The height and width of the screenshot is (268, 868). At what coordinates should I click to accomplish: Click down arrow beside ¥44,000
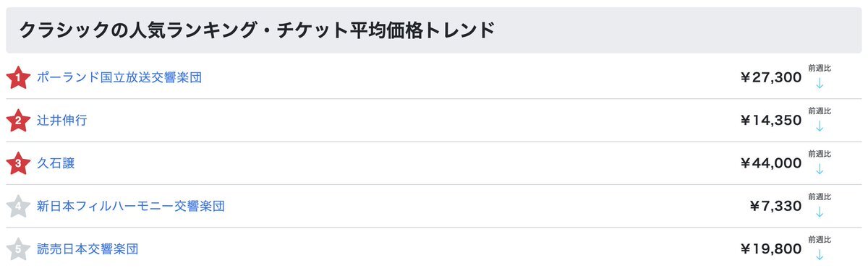pyautogui.click(x=820, y=169)
